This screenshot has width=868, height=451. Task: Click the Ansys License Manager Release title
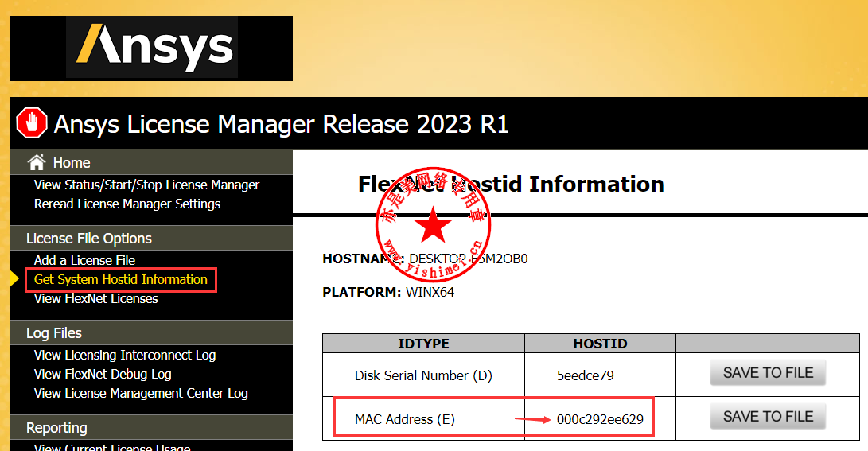tap(281, 124)
